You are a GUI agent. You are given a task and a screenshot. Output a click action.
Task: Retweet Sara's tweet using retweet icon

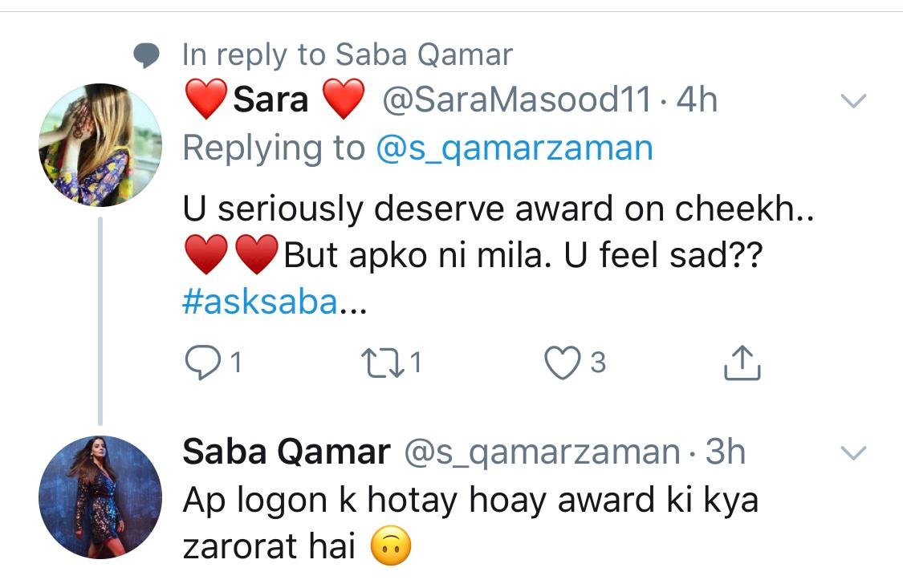(x=382, y=363)
